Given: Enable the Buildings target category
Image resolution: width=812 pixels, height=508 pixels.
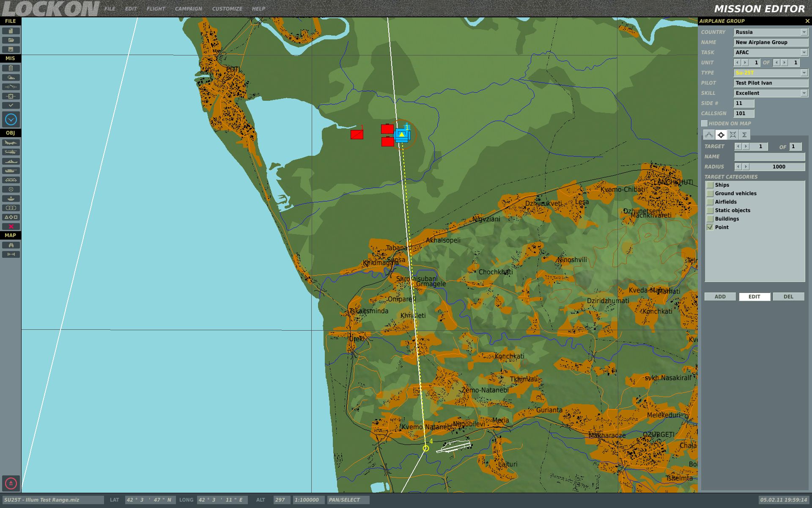Looking at the screenshot, I should pos(710,219).
